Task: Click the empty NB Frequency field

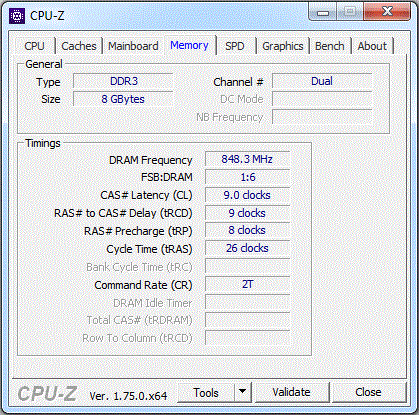Action: (x=322, y=117)
